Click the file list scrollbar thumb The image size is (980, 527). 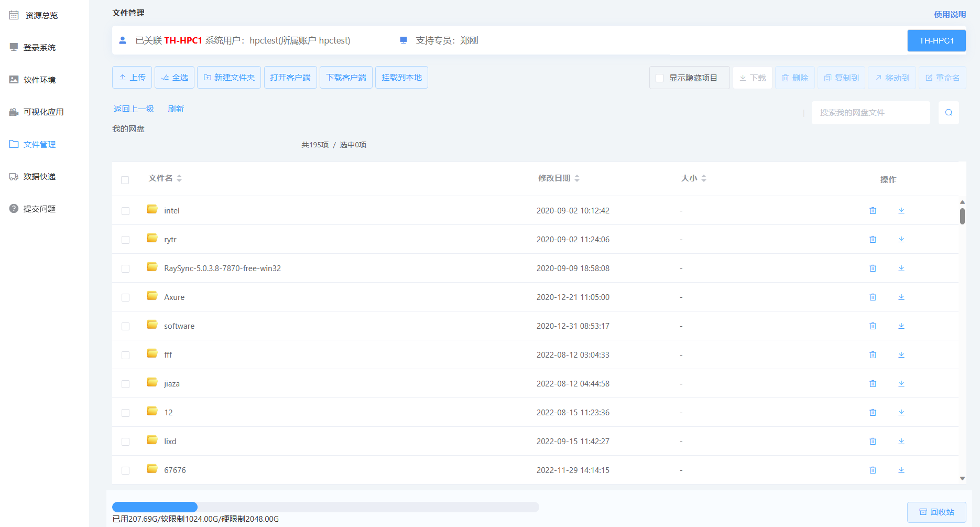(962, 216)
